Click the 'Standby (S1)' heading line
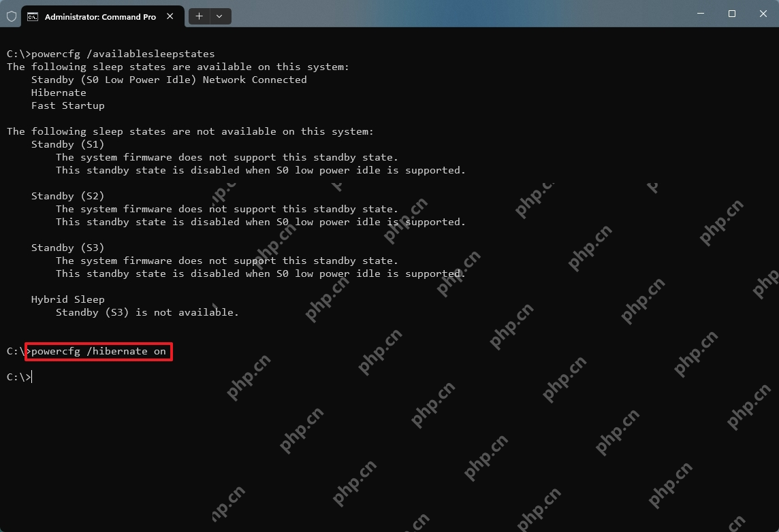779x532 pixels. point(67,144)
